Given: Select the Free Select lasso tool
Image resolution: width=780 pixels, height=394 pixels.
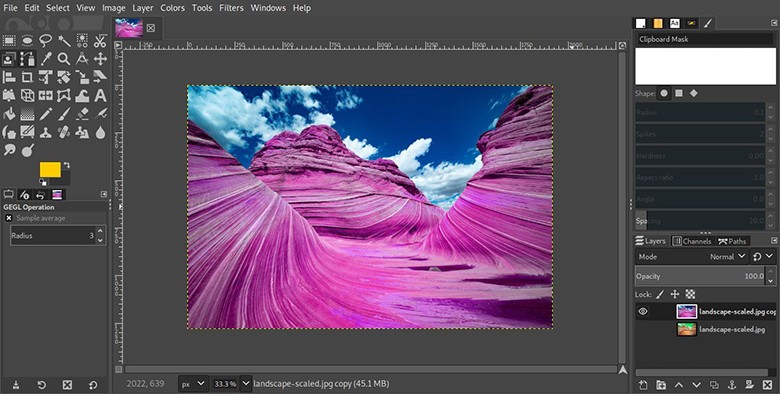Looking at the screenshot, I should [x=46, y=41].
